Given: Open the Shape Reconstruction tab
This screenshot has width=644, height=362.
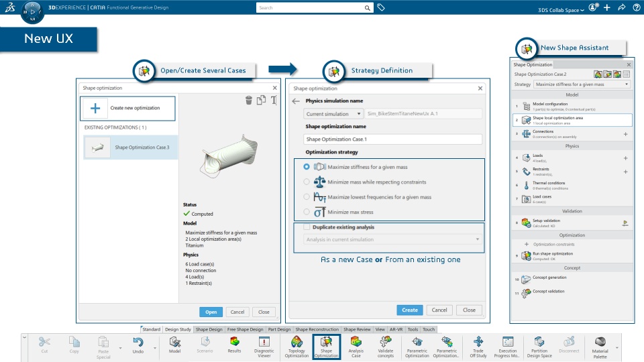Looking at the screenshot, I should pos(317,329).
